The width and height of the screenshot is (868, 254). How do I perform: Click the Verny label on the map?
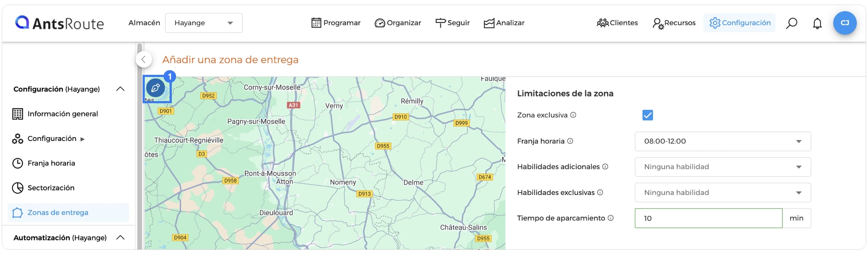coord(334,106)
